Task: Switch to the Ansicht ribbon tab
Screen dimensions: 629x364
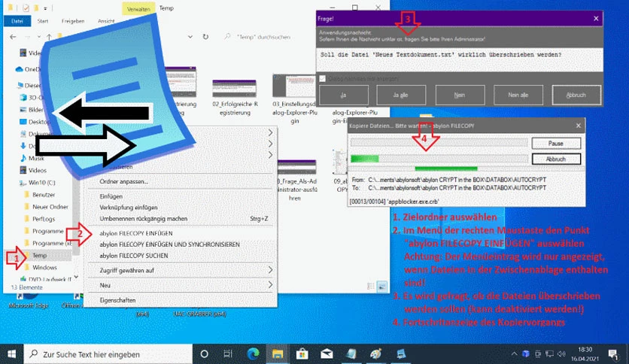Action: tap(106, 21)
